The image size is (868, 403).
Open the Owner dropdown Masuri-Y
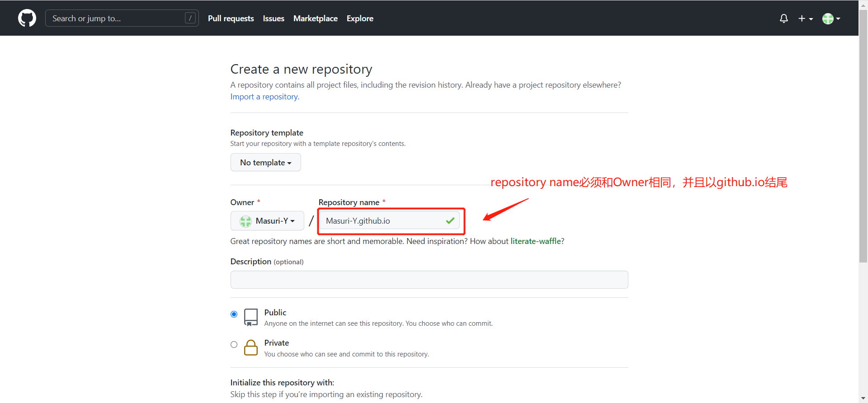(x=267, y=221)
